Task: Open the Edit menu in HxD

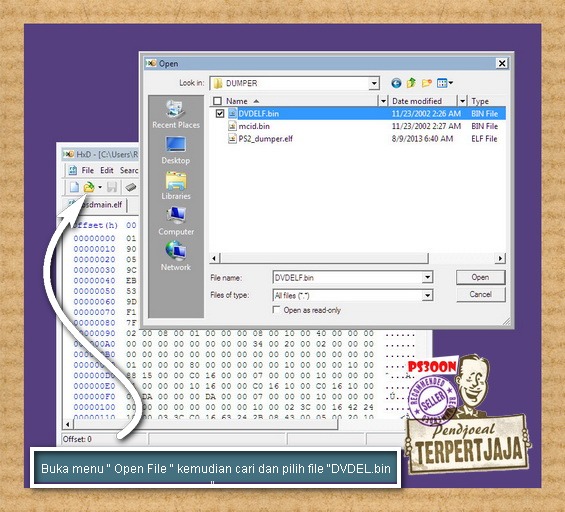Action: [x=107, y=170]
